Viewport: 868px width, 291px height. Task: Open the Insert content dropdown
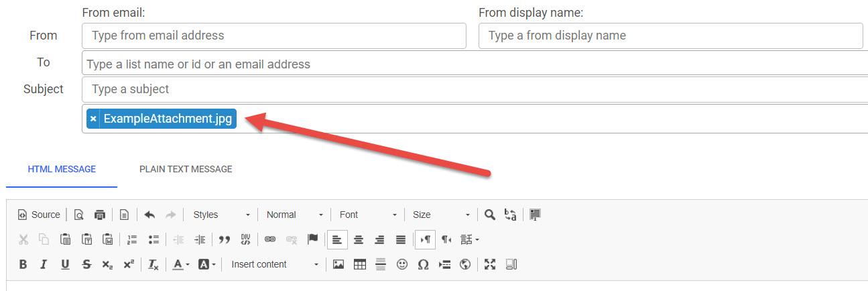pos(274,264)
